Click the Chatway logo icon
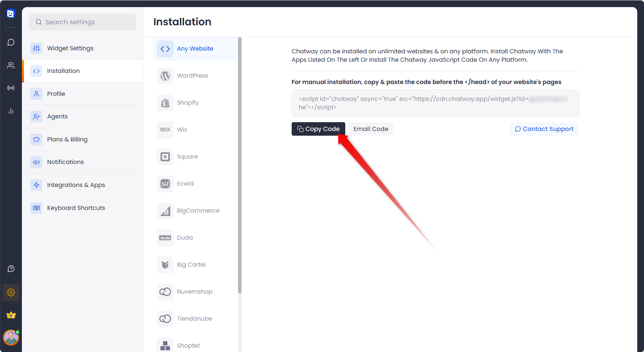The image size is (644, 352). coord(11,13)
